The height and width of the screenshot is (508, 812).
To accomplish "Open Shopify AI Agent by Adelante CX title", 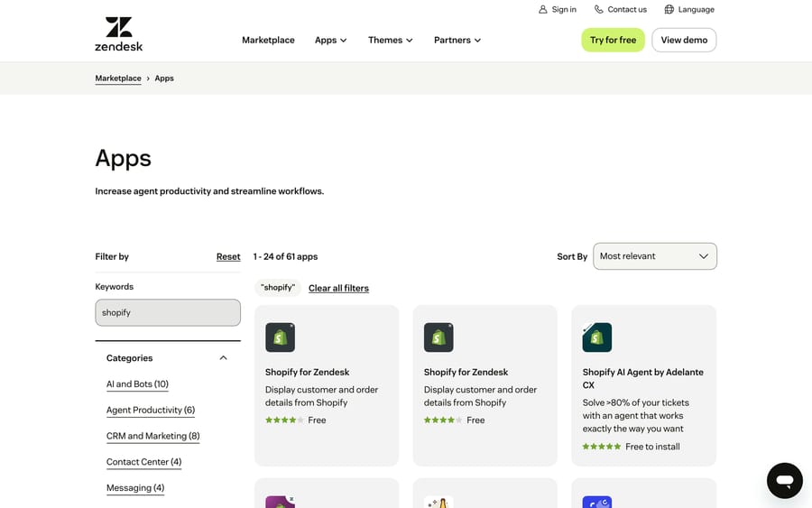I will [x=642, y=379].
